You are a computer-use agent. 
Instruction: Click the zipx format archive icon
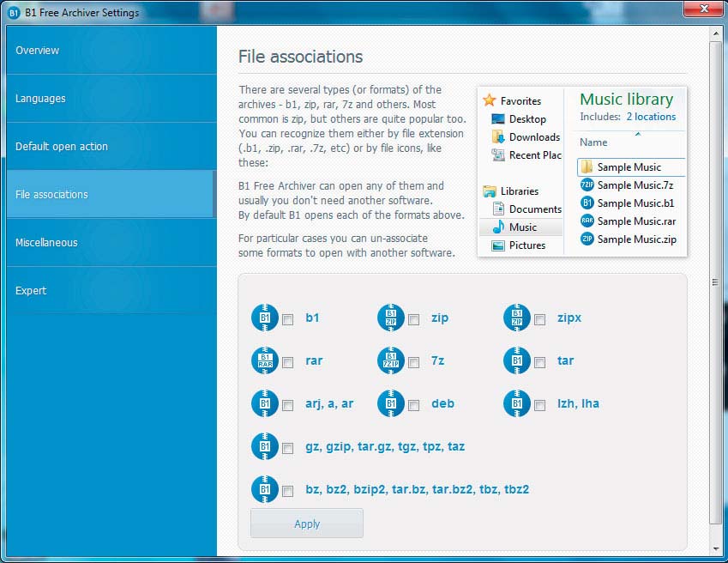517,318
